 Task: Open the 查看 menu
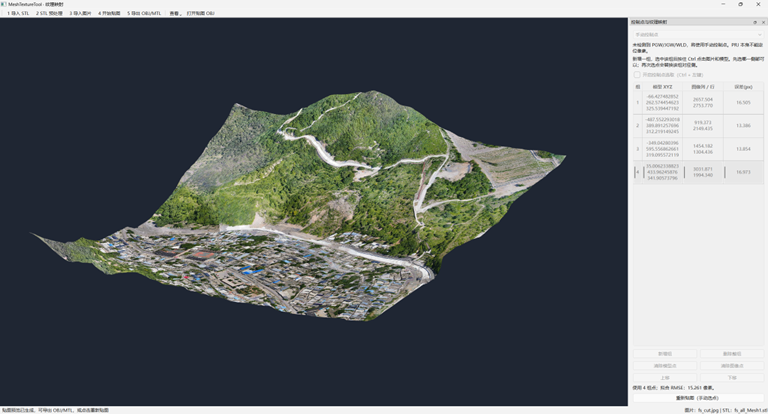click(x=175, y=13)
